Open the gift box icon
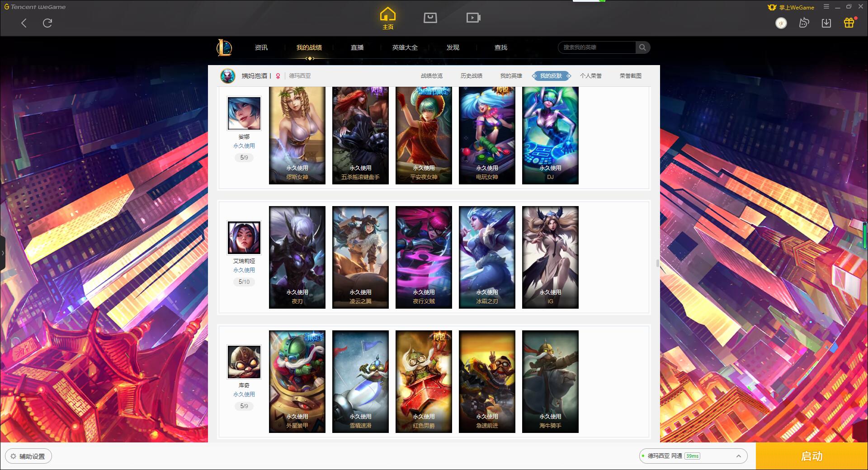Viewport: 868px width, 470px height. click(849, 23)
